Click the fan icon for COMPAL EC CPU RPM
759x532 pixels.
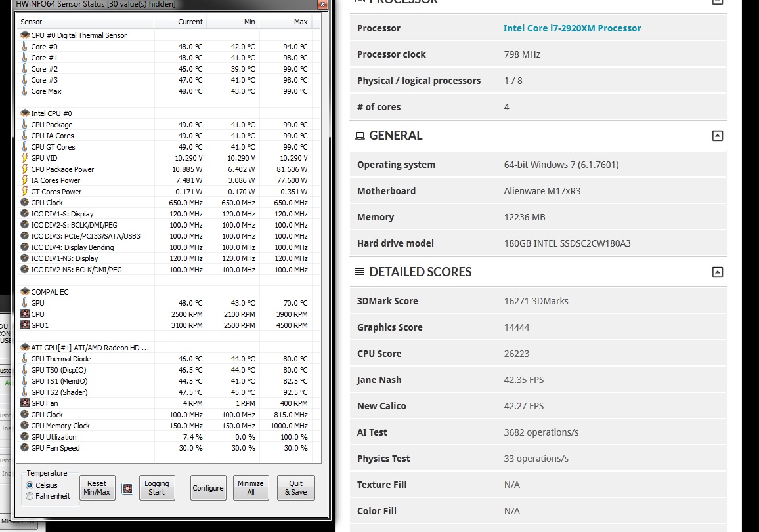25,314
